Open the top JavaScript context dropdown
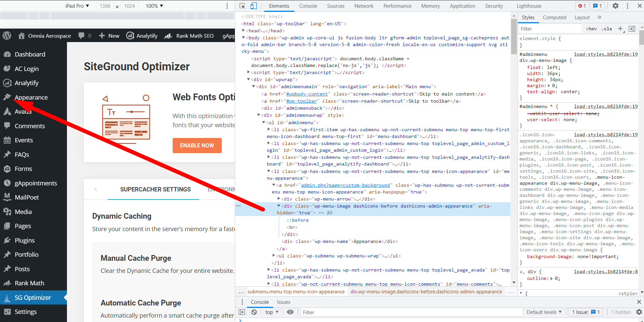Image resolution: width=644 pixels, height=322 pixels. point(272,312)
